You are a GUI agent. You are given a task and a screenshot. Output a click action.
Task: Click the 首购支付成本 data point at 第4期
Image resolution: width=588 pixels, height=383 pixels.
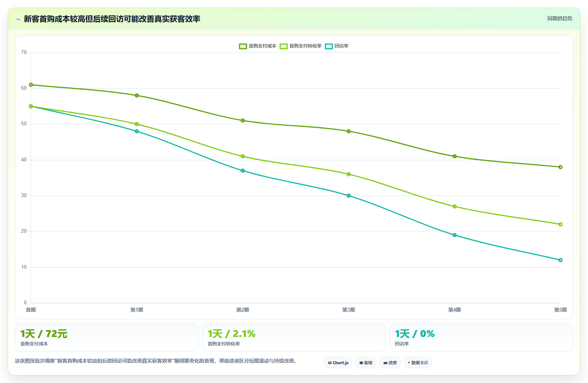pyautogui.click(x=455, y=156)
